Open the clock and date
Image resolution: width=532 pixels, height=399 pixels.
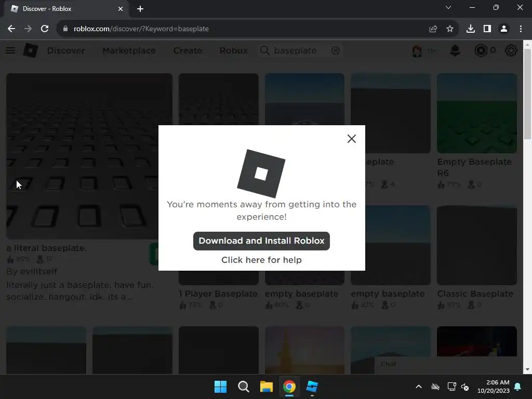[494, 387]
